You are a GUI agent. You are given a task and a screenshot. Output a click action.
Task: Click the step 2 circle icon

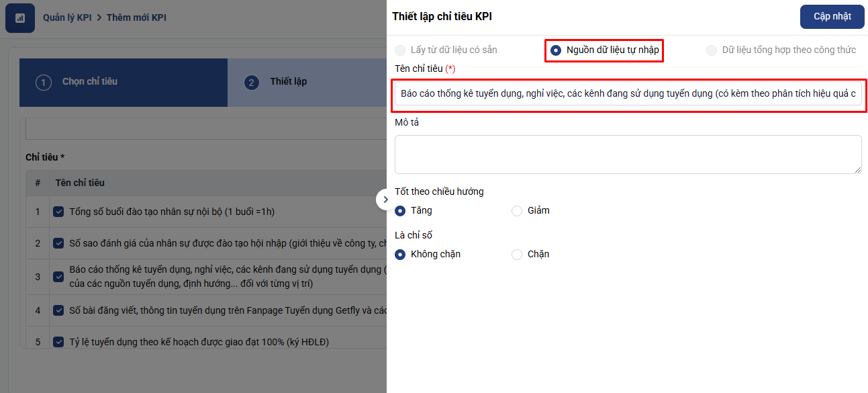point(252,83)
